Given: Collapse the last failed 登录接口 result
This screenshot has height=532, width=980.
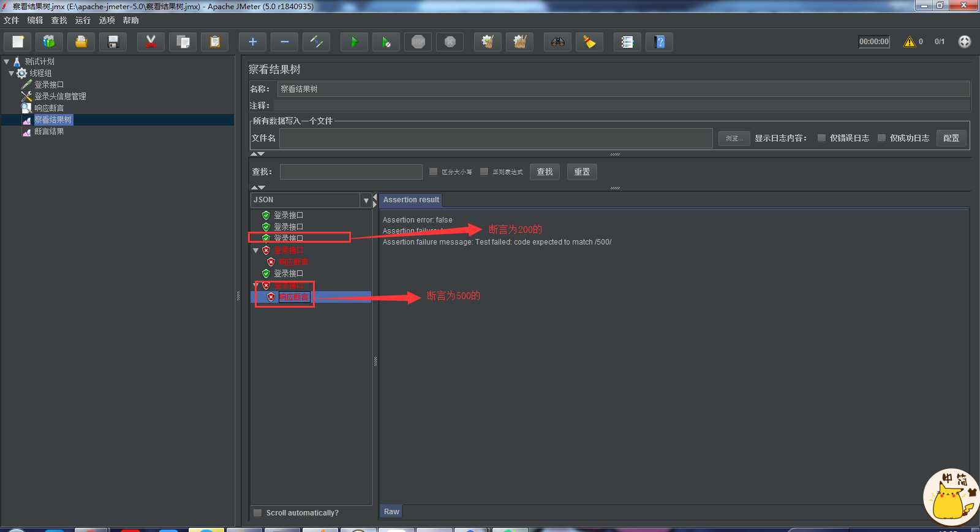Looking at the screenshot, I should click(256, 286).
